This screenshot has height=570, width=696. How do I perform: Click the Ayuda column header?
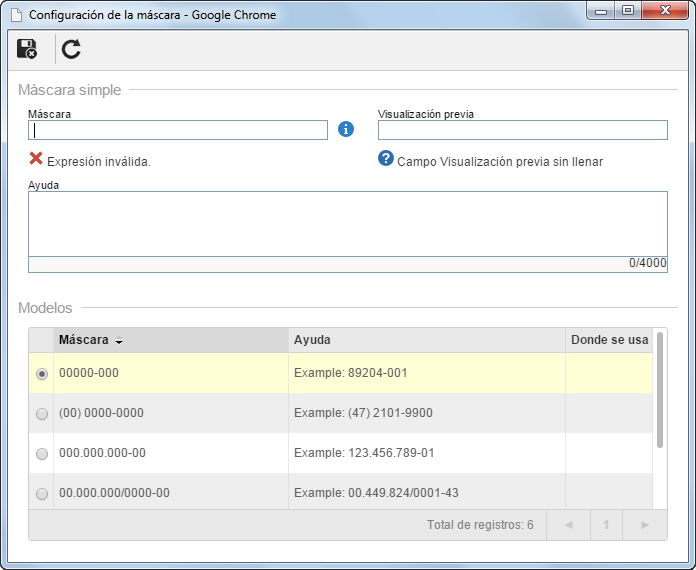click(427, 340)
